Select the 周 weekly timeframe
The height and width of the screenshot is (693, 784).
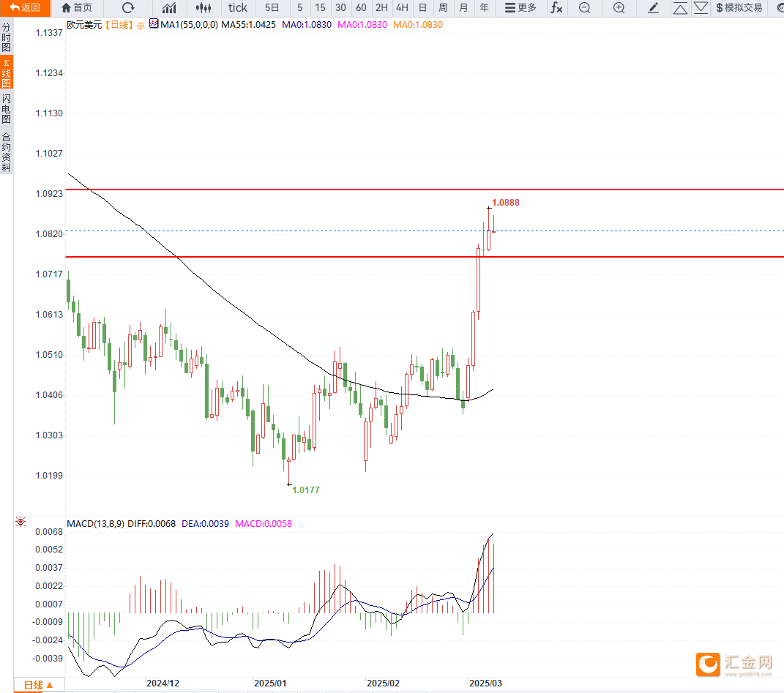coord(443,7)
